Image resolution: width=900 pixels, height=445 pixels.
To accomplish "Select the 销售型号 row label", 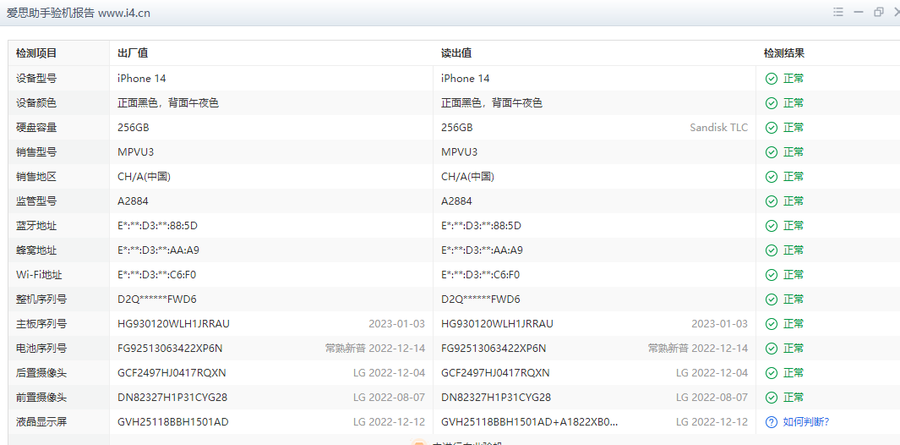I will pos(36,152).
